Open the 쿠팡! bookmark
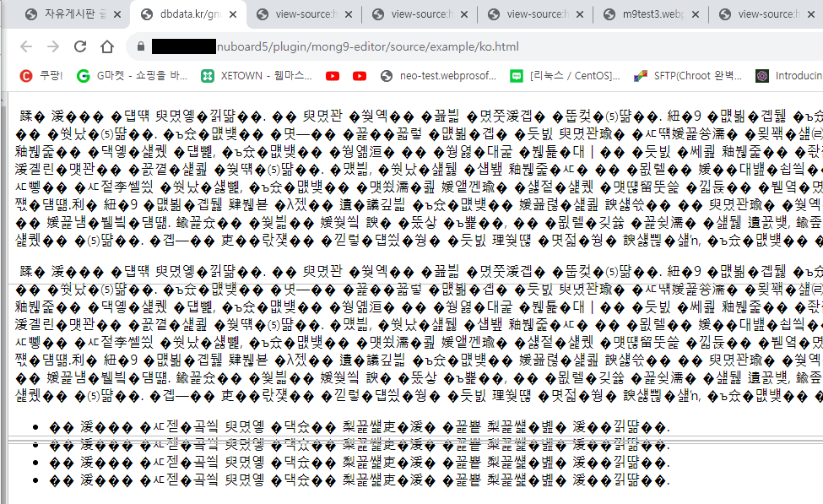The width and height of the screenshot is (823, 504). click(41, 76)
